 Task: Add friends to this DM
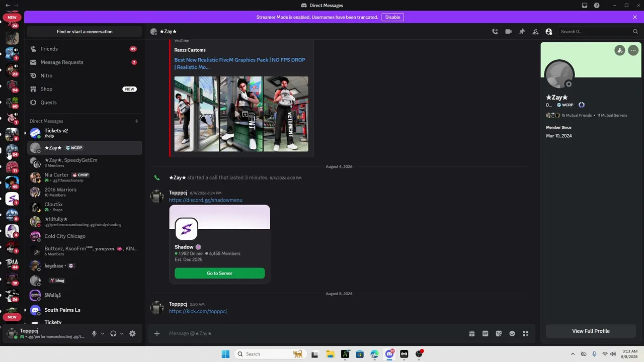point(535,32)
